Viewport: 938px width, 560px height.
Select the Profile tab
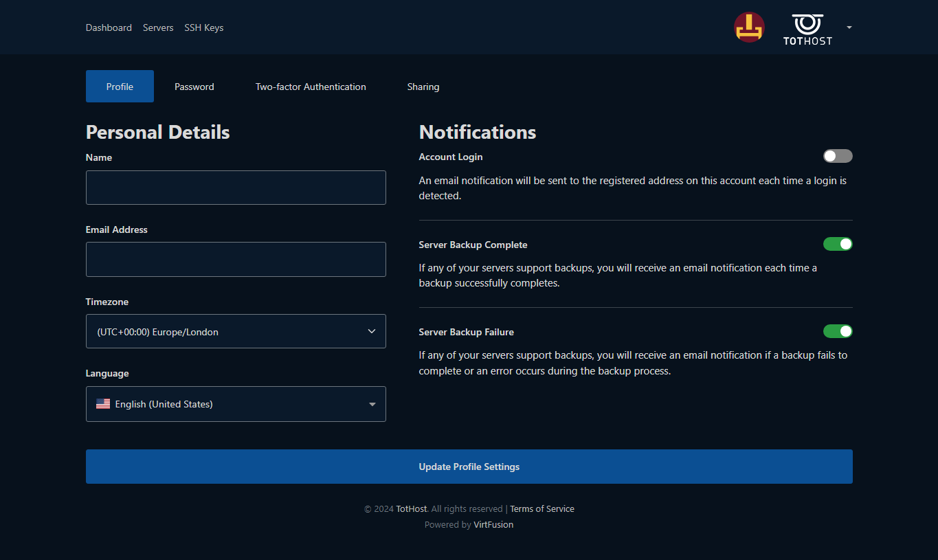point(120,87)
